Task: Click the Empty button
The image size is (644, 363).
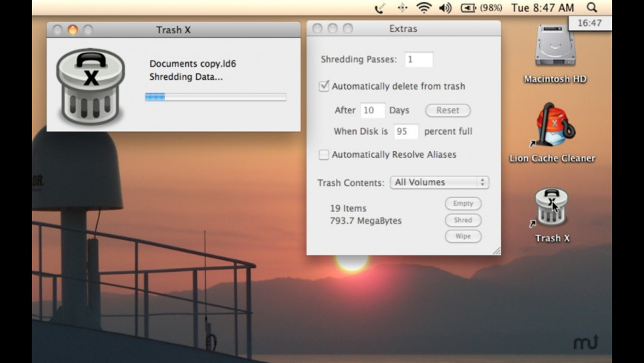Action: click(x=463, y=204)
